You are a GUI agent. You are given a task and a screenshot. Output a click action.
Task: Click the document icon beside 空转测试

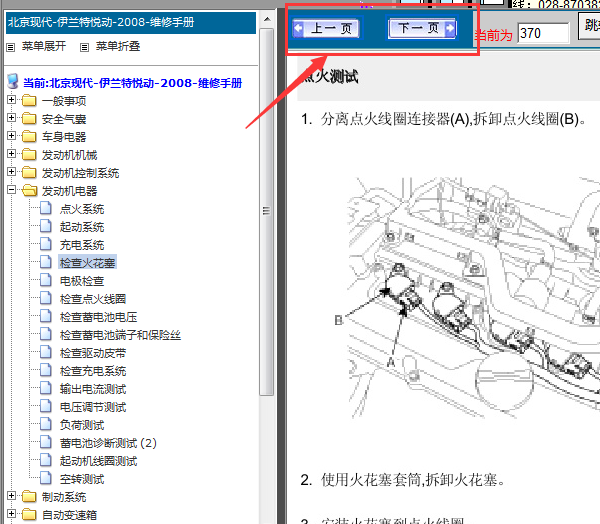[46, 478]
